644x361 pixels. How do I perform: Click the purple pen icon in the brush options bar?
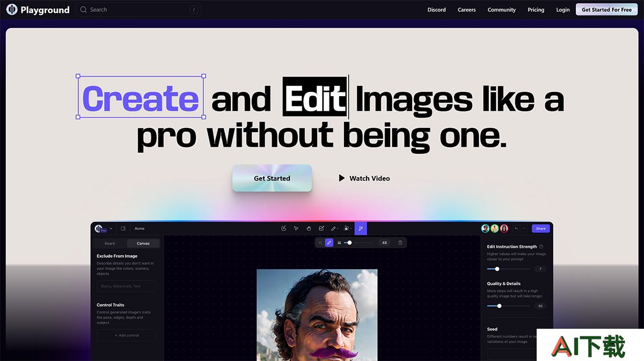point(330,243)
